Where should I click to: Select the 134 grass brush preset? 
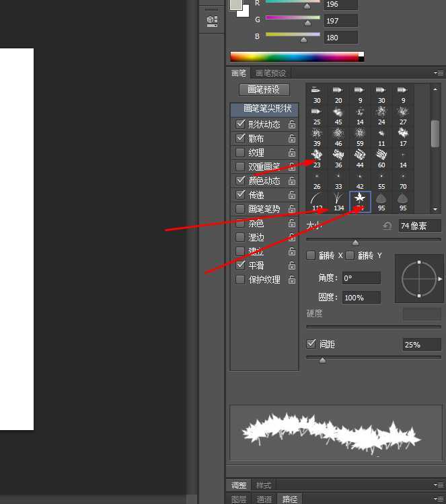pos(338,202)
